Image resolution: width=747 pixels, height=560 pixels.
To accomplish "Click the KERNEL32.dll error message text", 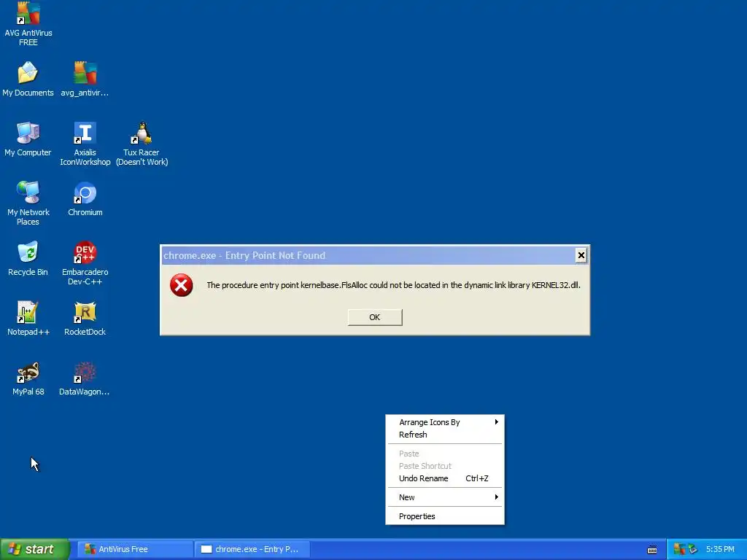I will point(393,285).
